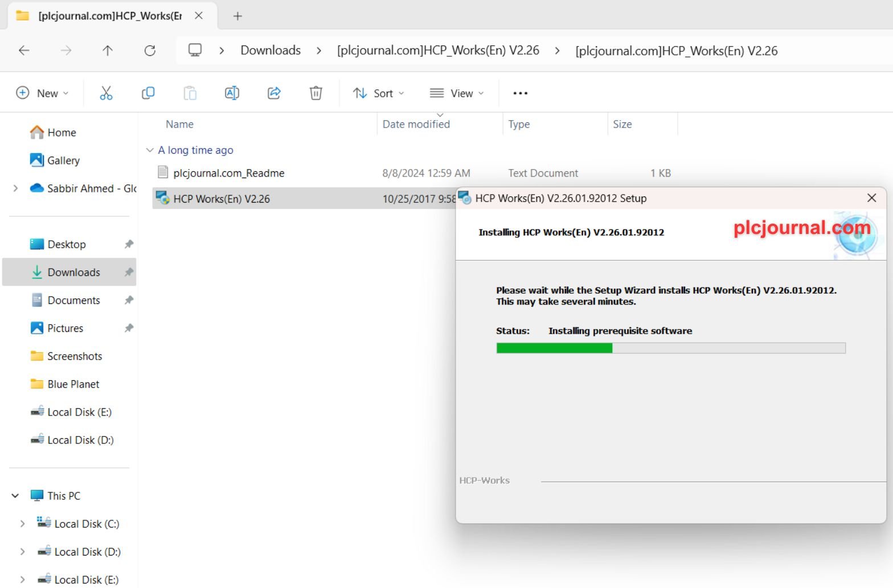The height and width of the screenshot is (588, 893).
Task: Click chevron before Downloads in address bar
Action: (x=222, y=51)
